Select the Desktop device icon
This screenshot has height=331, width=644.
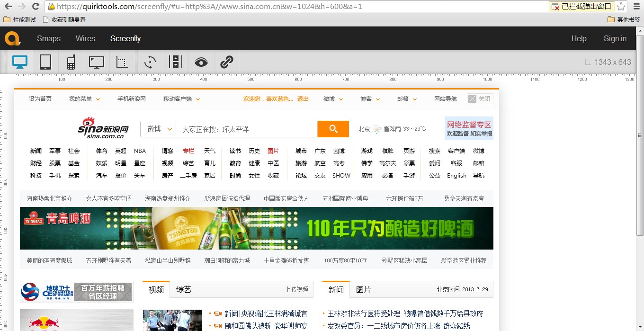tap(20, 62)
